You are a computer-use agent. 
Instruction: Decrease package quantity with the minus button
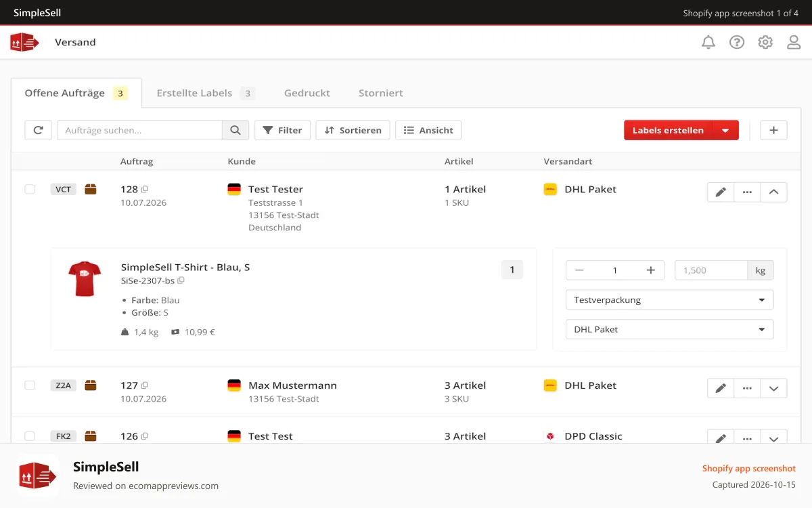579,270
